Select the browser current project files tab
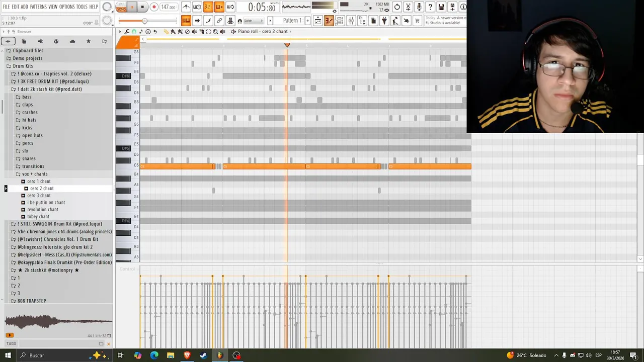 pyautogui.click(x=24, y=41)
